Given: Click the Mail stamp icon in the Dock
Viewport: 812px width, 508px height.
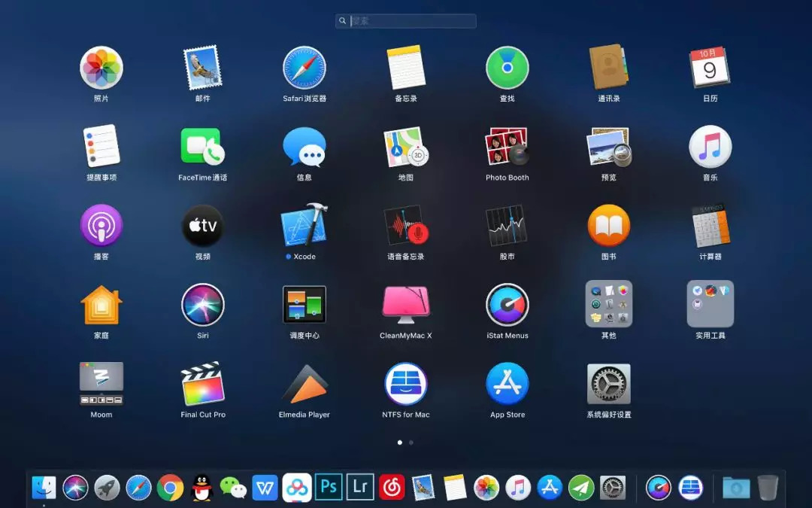Looking at the screenshot, I should [423, 488].
